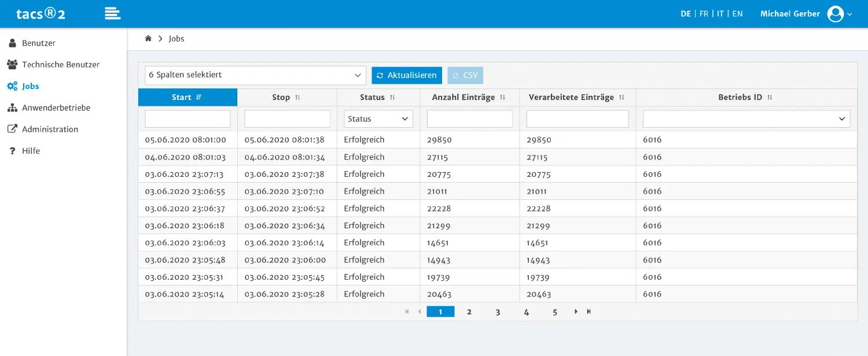Viewport: 868px width, 356px height.
Task: Go to page 3 of the results
Action: click(498, 311)
